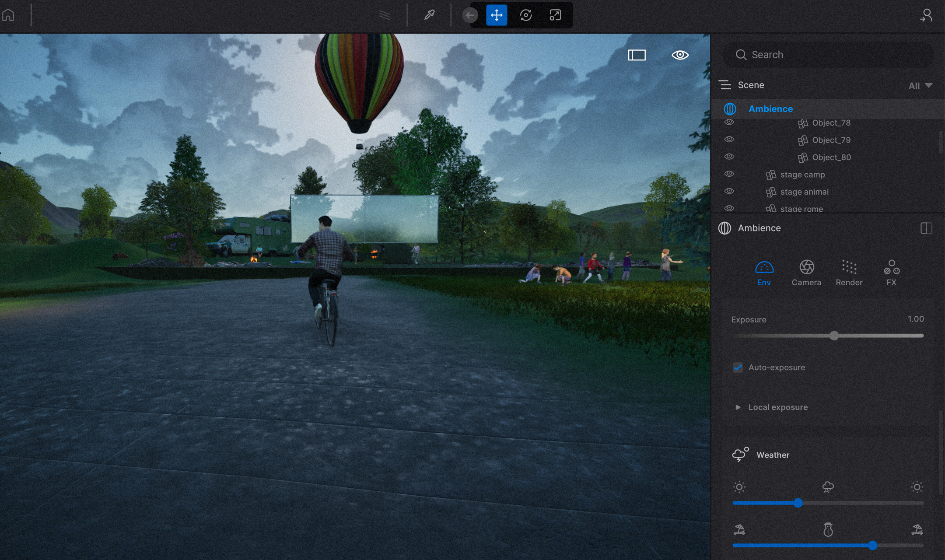
Task: Click the Search input field
Action: pyautogui.click(x=831, y=55)
